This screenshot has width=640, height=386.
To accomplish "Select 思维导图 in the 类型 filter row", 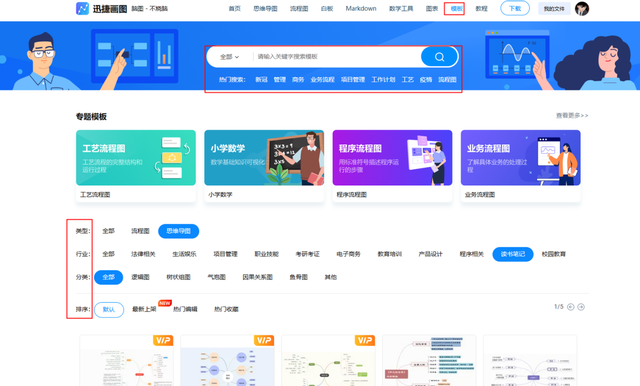I will tap(178, 231).
